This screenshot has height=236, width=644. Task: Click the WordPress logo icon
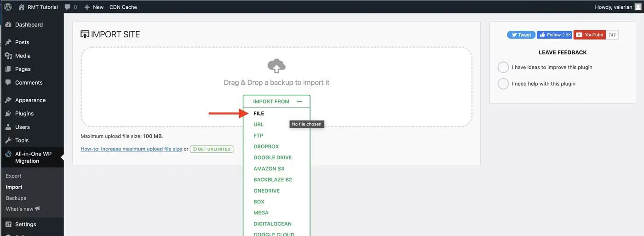click(8, 7)
